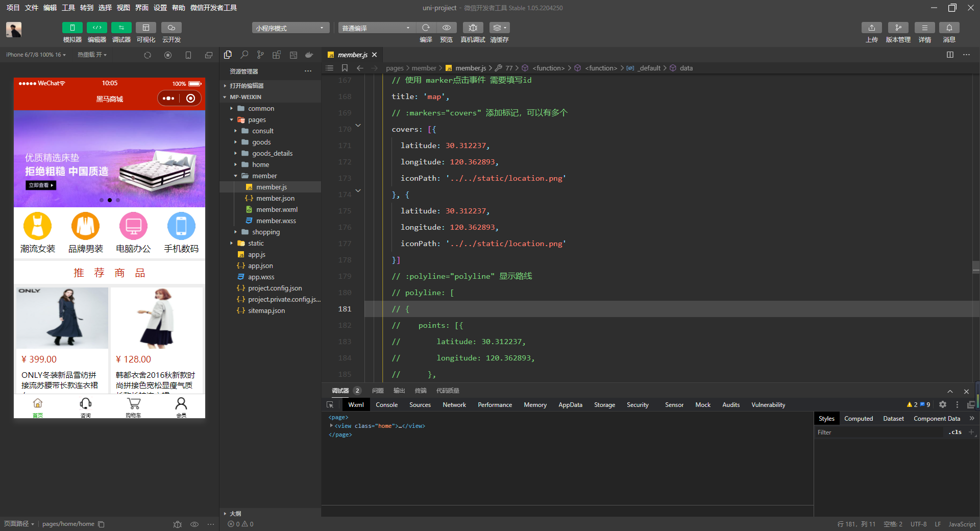Open project details panel
Screen dimensions: 980x531
point(925,28)
